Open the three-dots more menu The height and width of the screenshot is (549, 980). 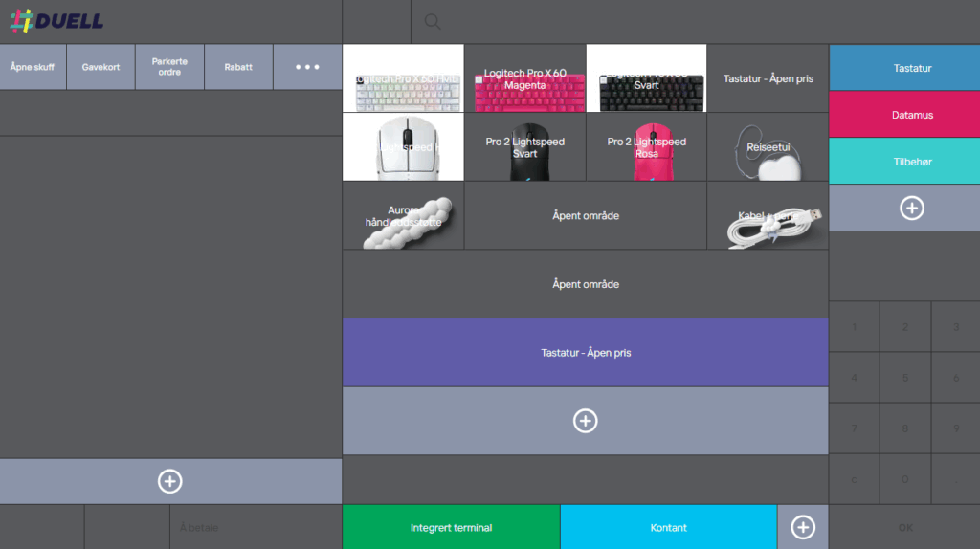[x=307, y=67]
